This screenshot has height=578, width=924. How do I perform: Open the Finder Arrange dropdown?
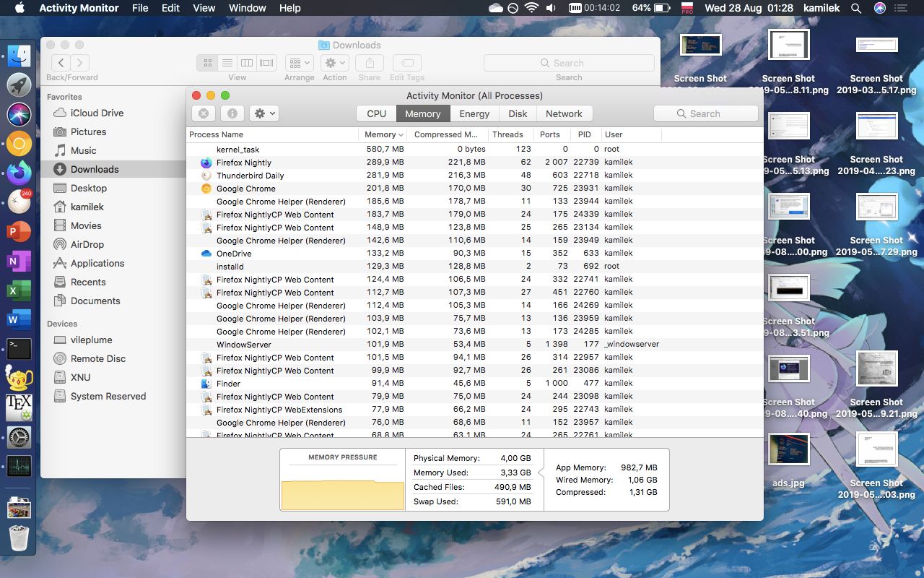pos(299,64)
